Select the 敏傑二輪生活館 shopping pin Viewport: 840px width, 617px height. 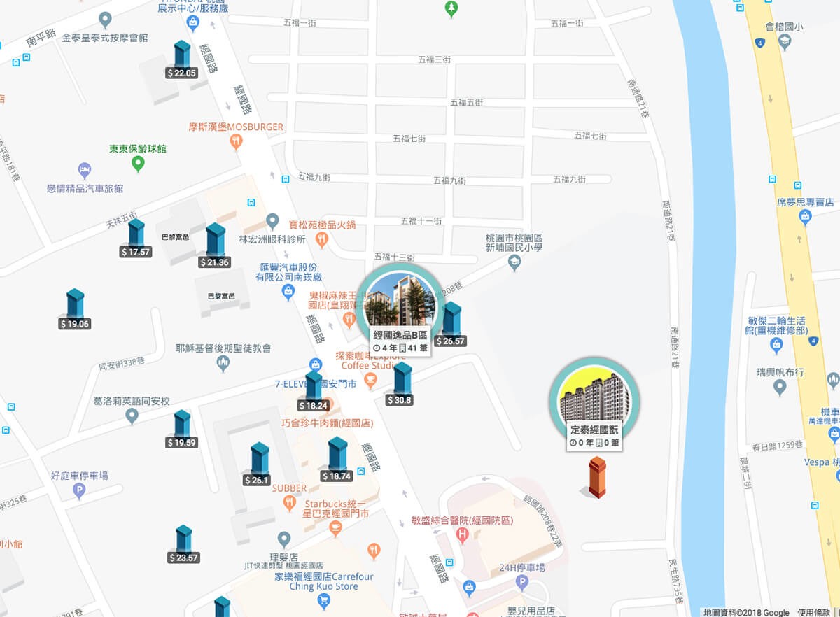tap(776, 345)
